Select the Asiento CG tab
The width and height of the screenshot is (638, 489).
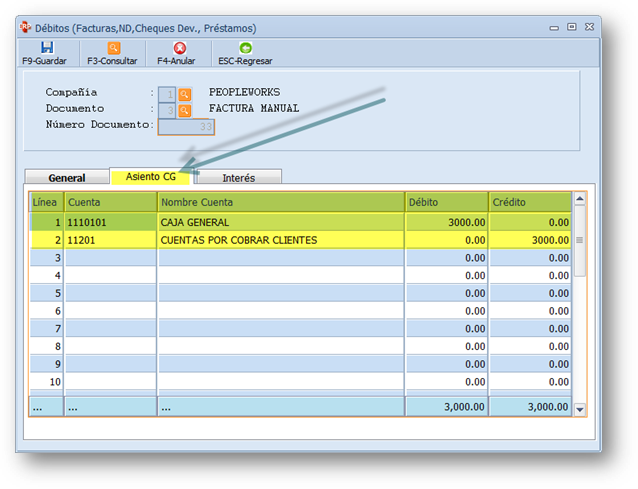(151, 177)
